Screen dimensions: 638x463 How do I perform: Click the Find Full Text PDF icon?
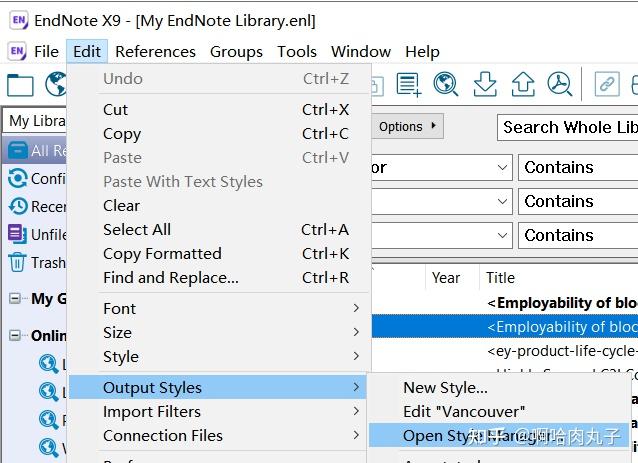(560, 85)
